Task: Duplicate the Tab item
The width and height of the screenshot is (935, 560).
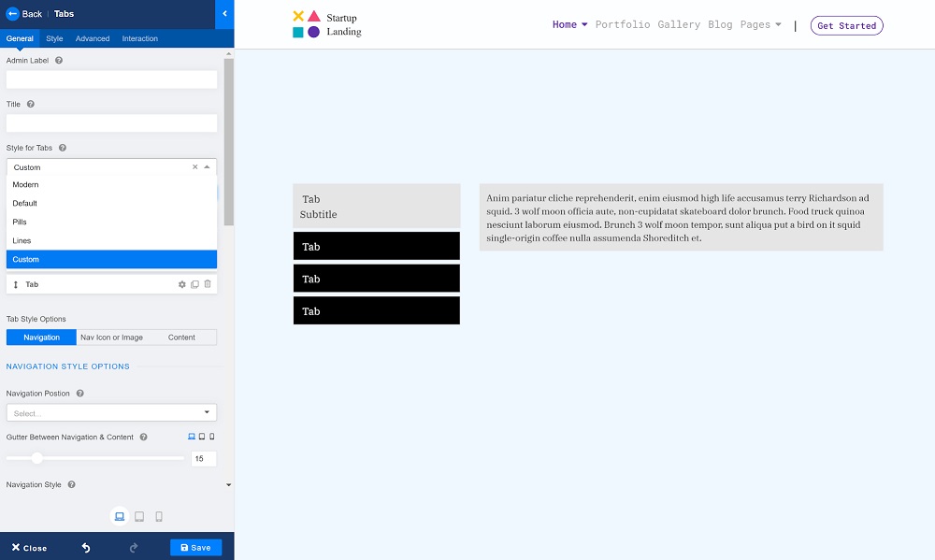Action: tap(194, 284)
